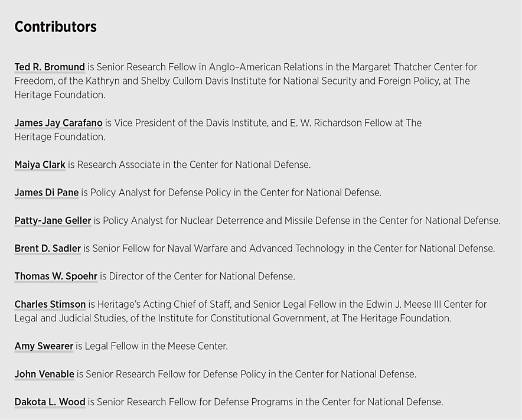
Task: Click the Amy Swearer contributor link
Action: click(x=44, y=346)
